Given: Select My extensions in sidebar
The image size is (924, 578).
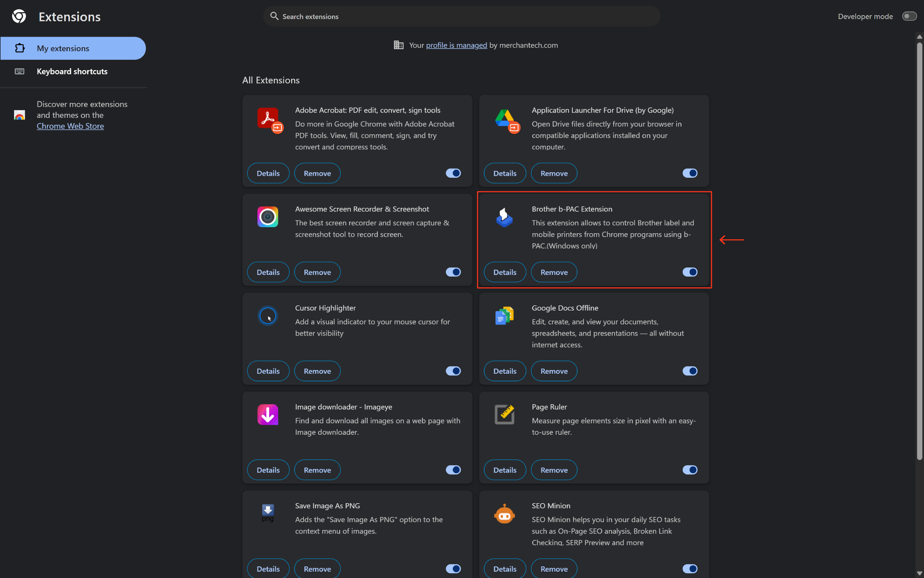Looking at the screenshot, I should click(x=73, y=48).
